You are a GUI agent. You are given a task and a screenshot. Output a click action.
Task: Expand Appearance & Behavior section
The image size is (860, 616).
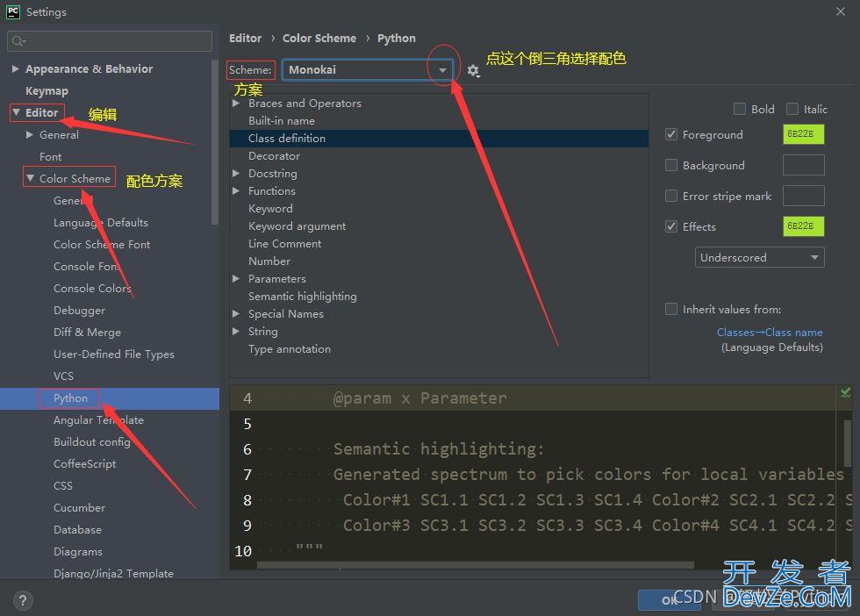click(x=16, y=68)
